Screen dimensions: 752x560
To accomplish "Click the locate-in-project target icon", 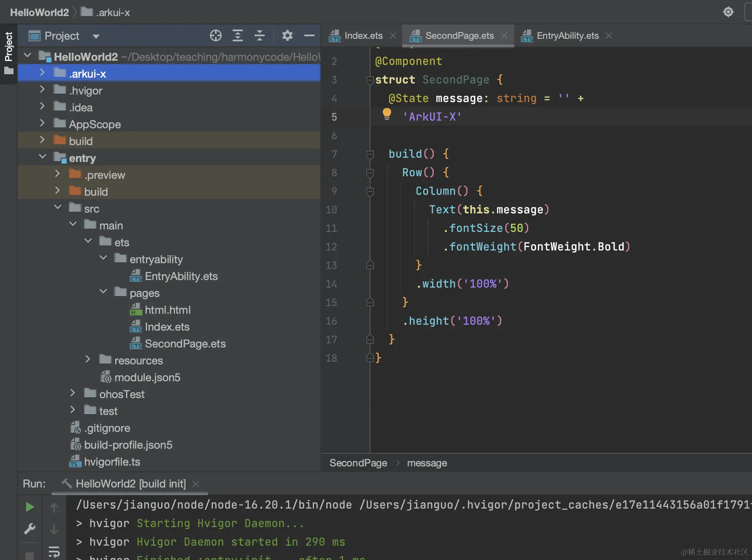I will pyautogui.click(x=216, y=36).
